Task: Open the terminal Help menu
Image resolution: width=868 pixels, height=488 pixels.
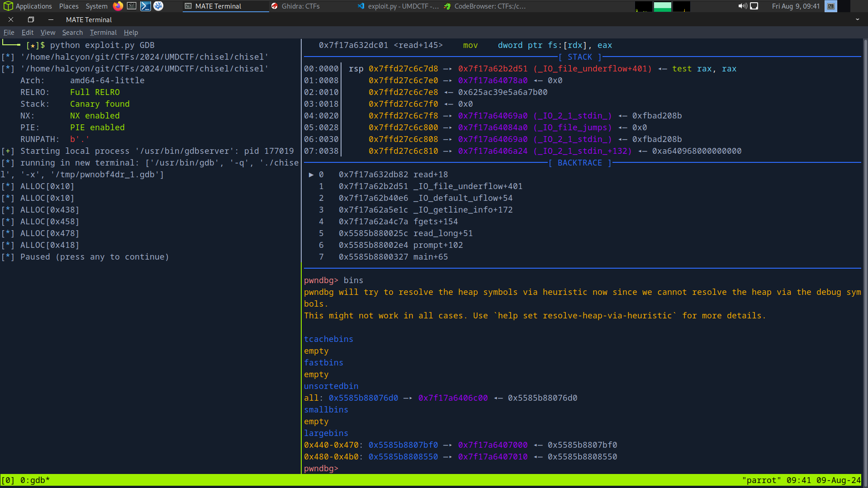Action: click(131, 33)
